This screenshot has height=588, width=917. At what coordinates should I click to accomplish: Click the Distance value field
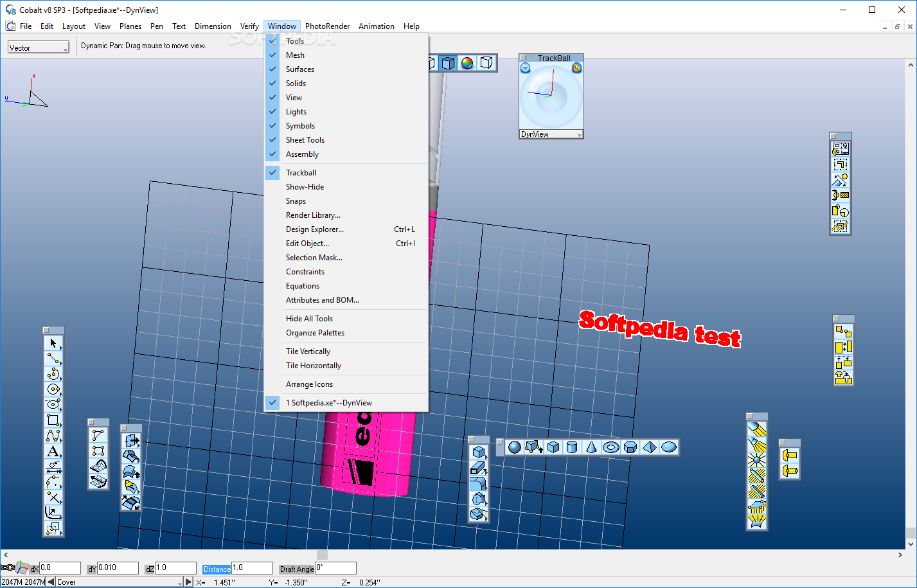click(252, 568)
